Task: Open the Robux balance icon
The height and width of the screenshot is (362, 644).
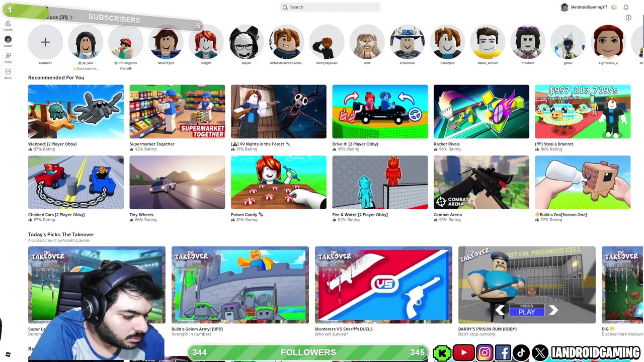Action: pos(614,7)
